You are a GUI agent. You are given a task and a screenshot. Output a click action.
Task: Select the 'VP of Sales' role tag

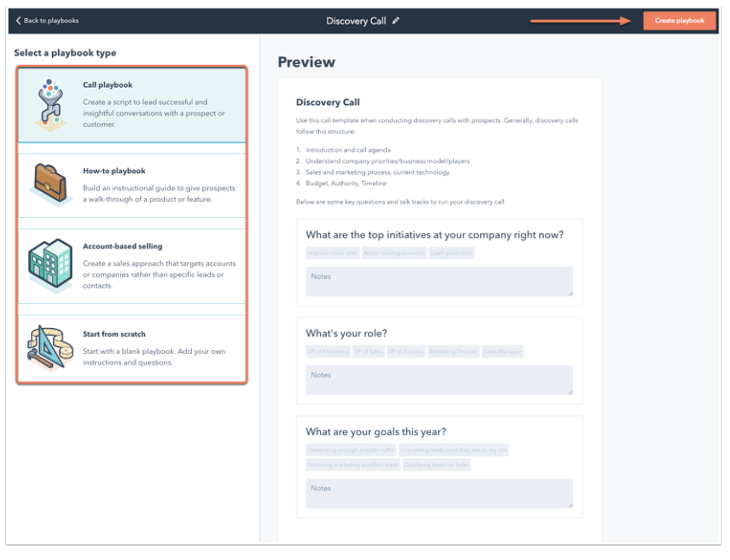pyautogui.click(x=369, y=352)
